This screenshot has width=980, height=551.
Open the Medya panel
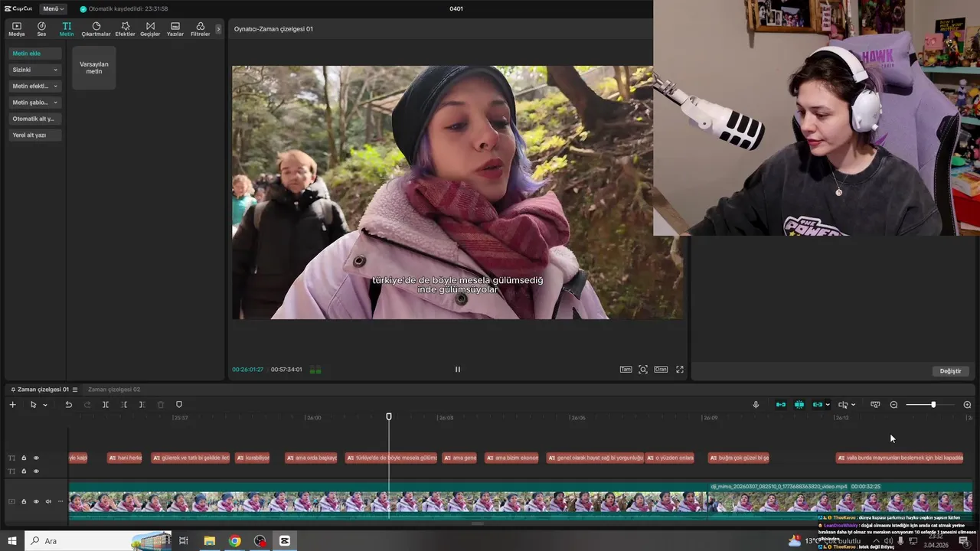point(16,29)
